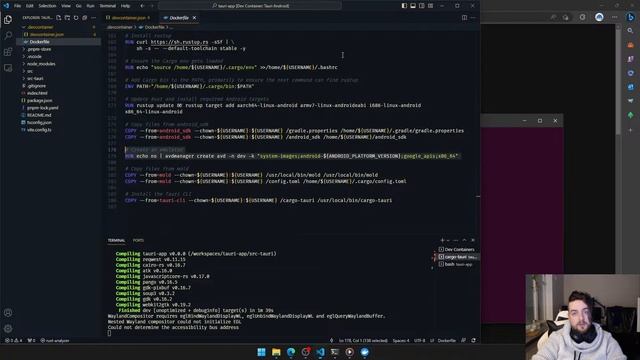Select Dev Containers terminal entry
Screen dimensions: 640x360
click(456, 249)
